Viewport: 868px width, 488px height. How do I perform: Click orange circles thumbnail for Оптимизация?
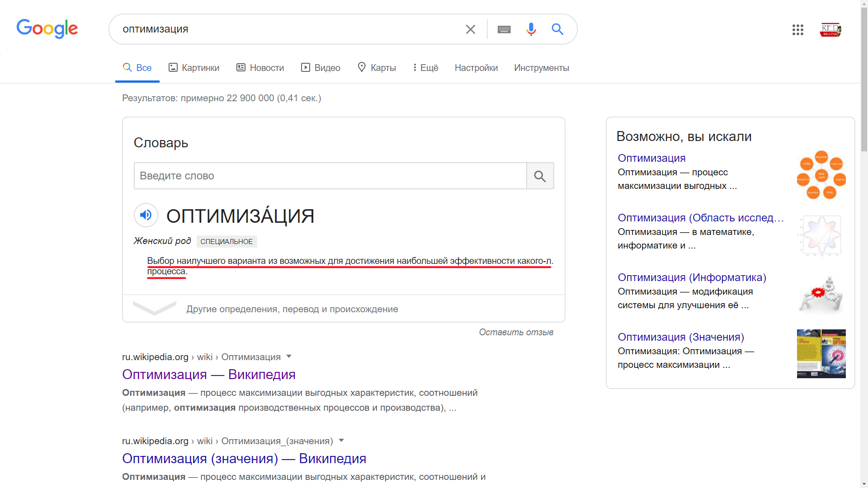pos(821,175)
